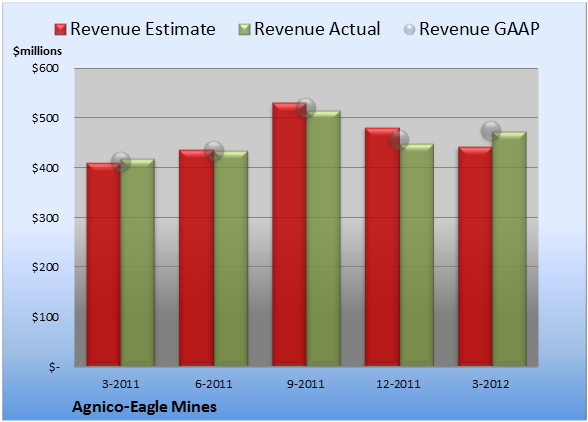Click the green Revenue Actual legend swatch
This screenshot has height=422, width=588.
pos(244,29)
